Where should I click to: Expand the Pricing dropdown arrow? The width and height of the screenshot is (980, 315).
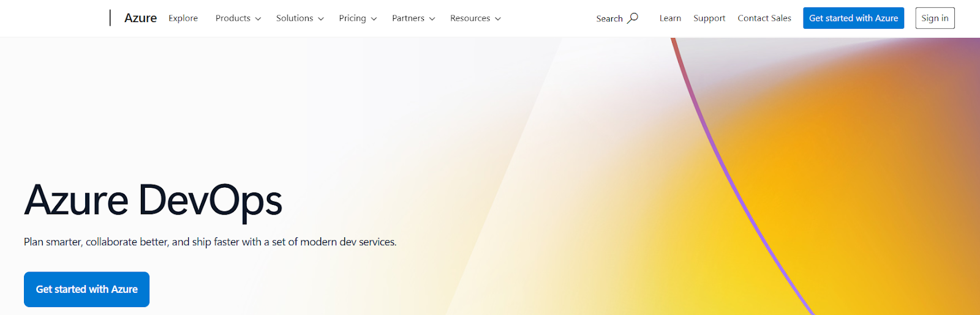(374, 19)
